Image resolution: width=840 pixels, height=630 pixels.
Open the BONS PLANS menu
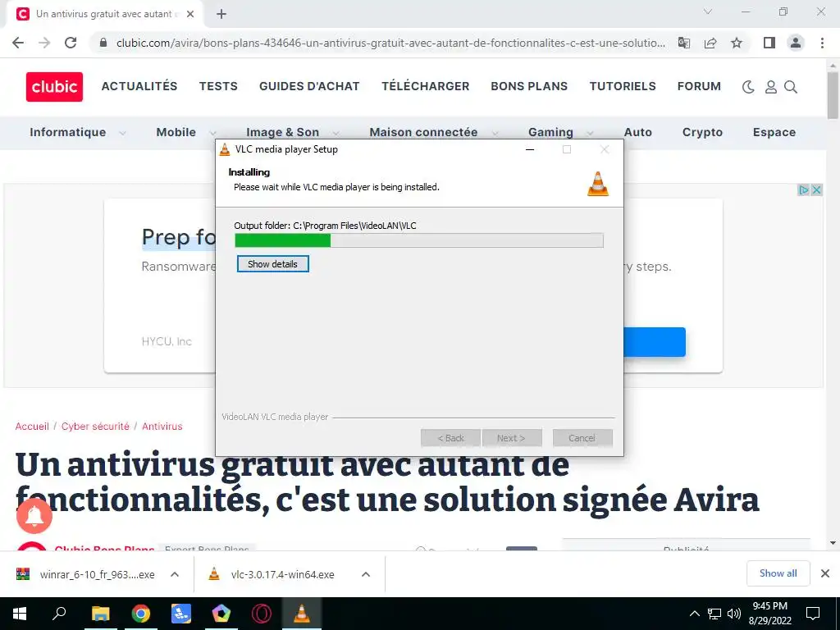(529, 86)
